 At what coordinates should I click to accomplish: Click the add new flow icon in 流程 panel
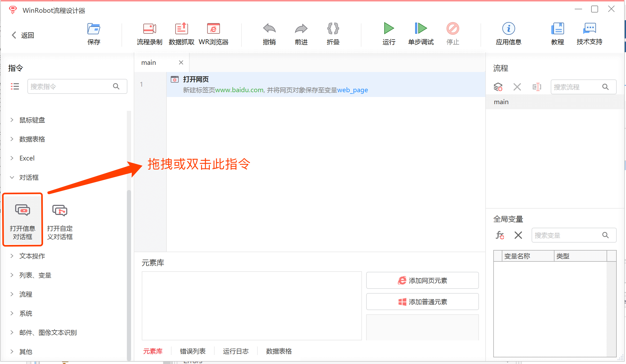click(x=498, y=87)
